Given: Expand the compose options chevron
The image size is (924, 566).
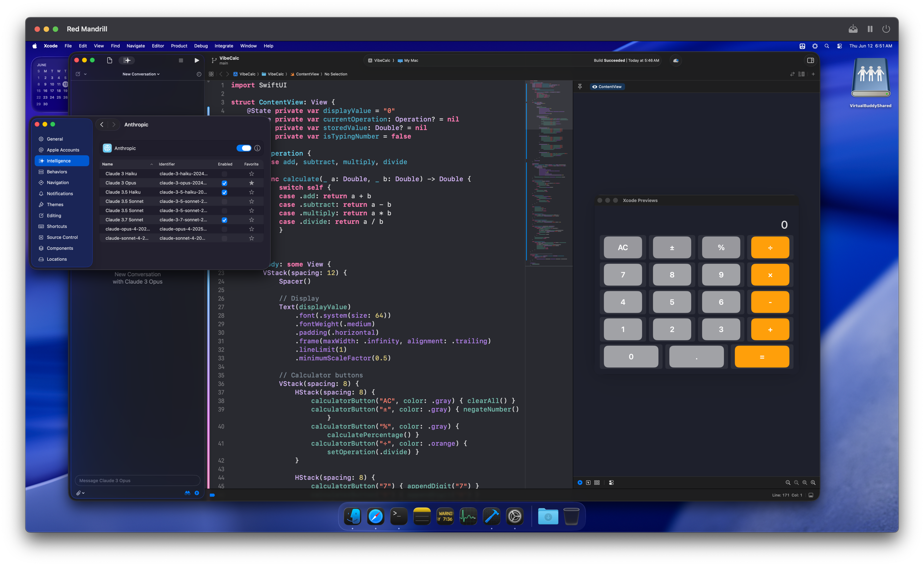Looking at the screenshot, I should point(86,74).
